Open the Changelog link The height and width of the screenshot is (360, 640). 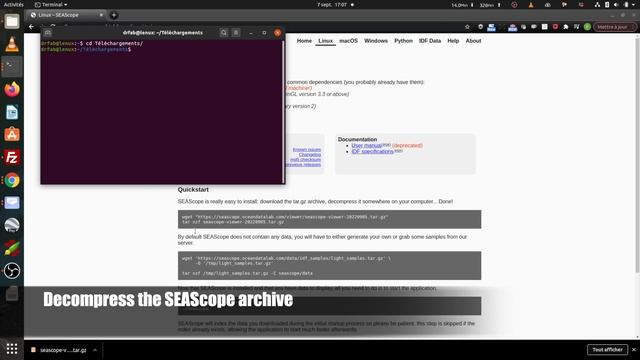(310, 155)
